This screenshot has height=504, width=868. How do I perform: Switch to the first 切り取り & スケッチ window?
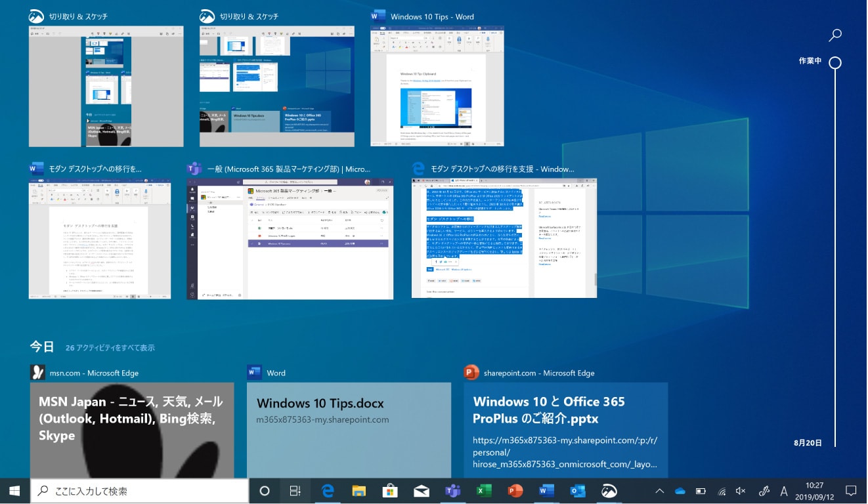pos(106,86)
